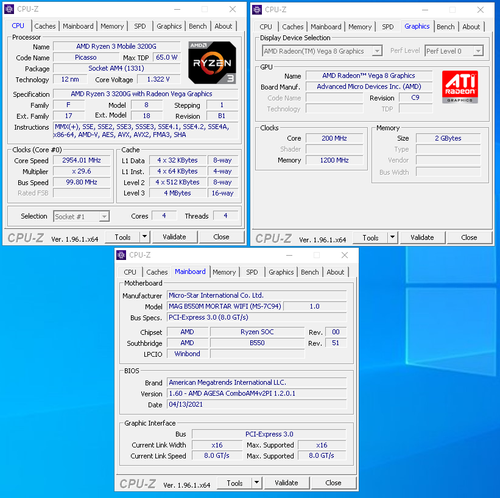Click Tools button in Graphics window

click(370, 238)
